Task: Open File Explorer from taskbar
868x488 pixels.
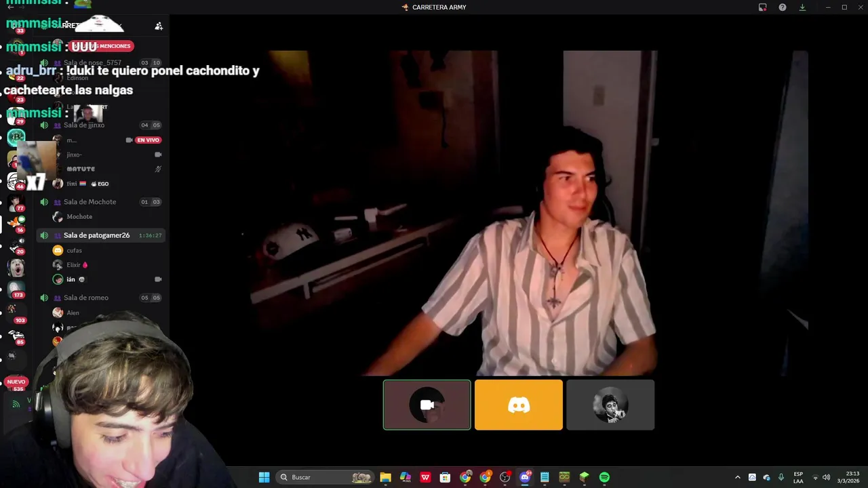Action: [385, 477]
